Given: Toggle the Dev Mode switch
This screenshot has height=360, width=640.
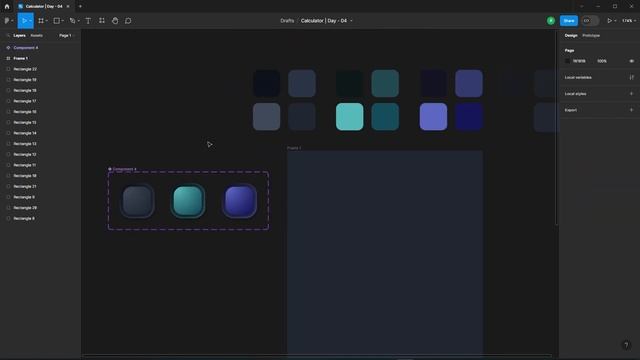Looking at the screenshot, I should pos(590,20).
